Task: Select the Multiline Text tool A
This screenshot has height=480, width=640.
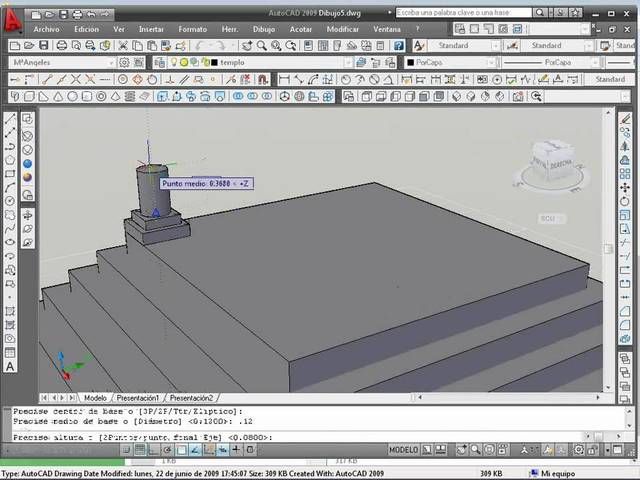Action: (x=10, y=367)
